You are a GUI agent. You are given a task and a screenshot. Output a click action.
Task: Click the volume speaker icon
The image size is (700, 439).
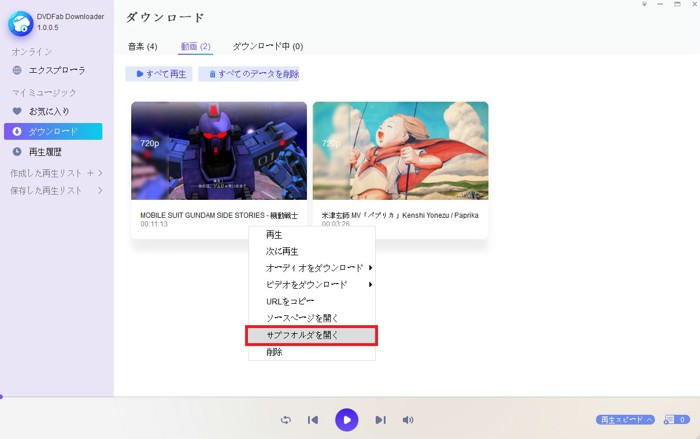(408, 420)
